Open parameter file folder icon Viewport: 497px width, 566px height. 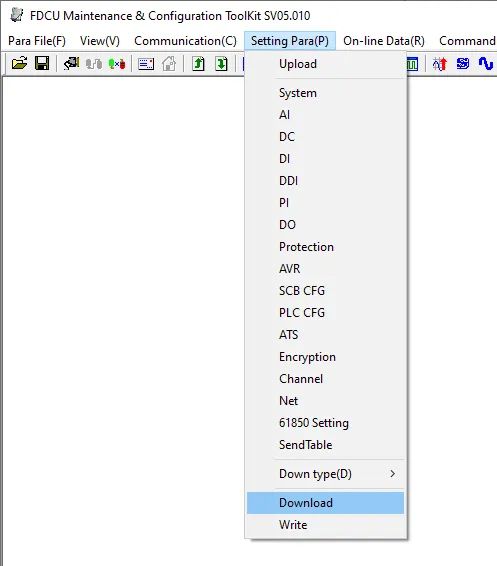click(x=19, y=64)
